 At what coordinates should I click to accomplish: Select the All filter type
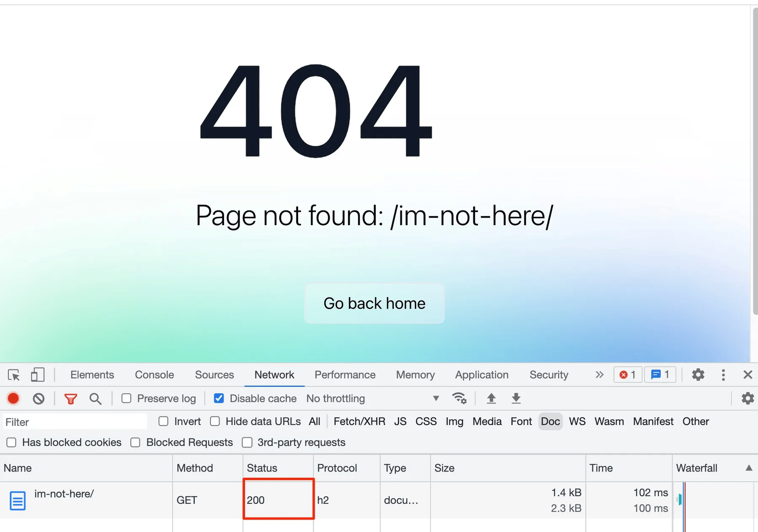pos(315,421)
